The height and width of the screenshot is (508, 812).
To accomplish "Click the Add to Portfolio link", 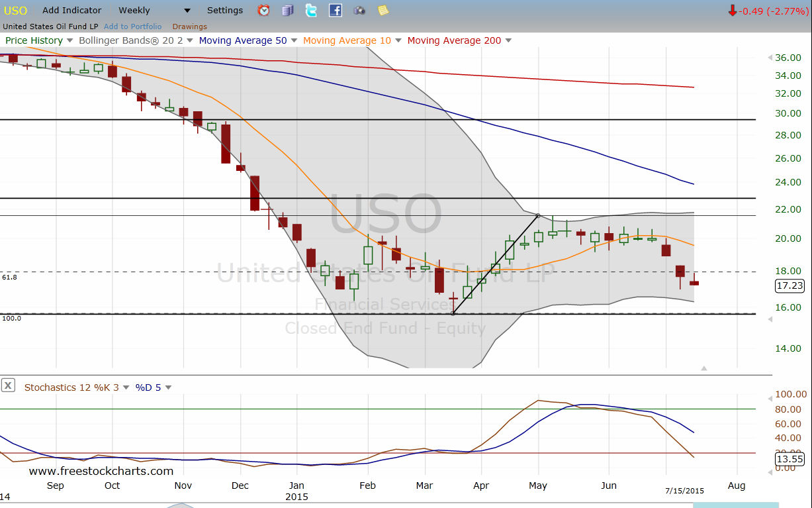I will pos(132,26).
